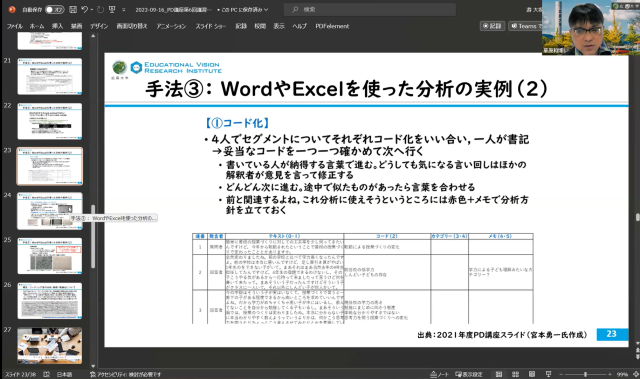Toggle the ノート (Notes) pane

[440, 374]
